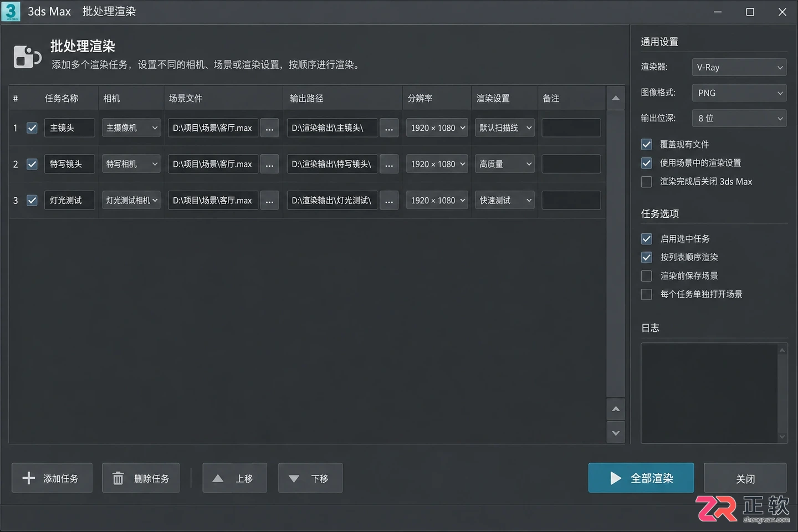Open the 主摄像机 camera dropdown
This screenshot has height=532, width=798.
(x=131, y=128)
